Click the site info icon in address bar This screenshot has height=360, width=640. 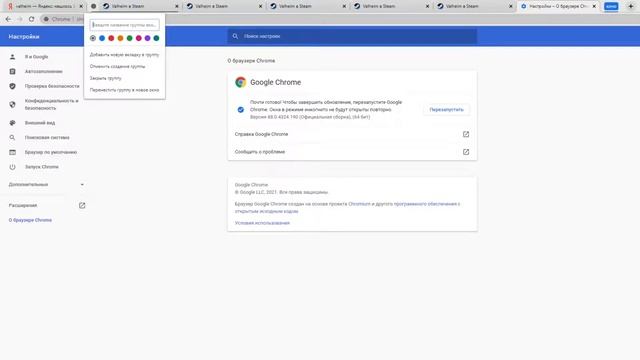(46, 19)
